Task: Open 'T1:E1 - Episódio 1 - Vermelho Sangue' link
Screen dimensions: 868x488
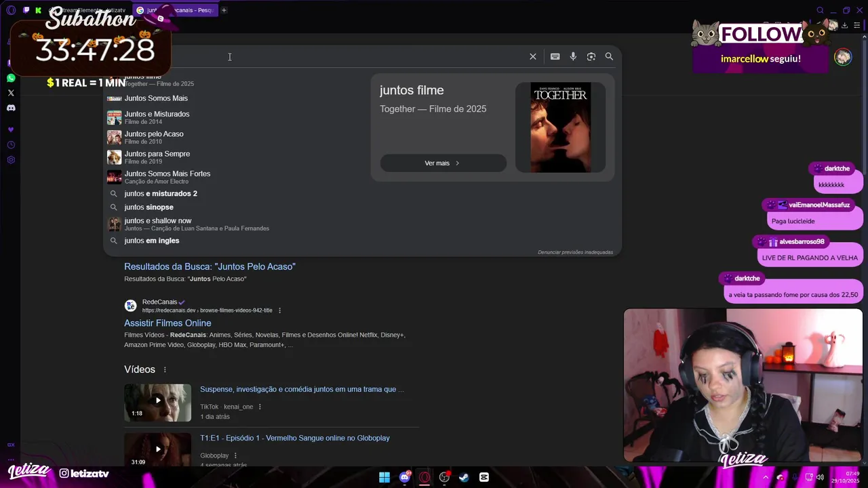Action: 295,438
